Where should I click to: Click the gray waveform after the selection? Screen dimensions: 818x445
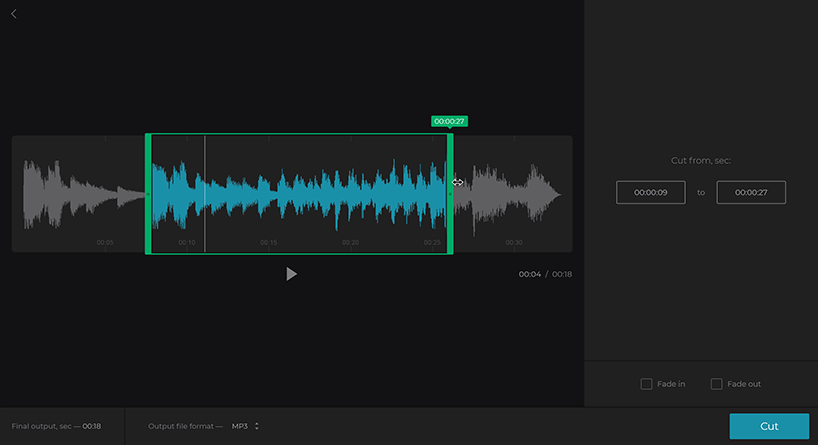pos(510,192)
